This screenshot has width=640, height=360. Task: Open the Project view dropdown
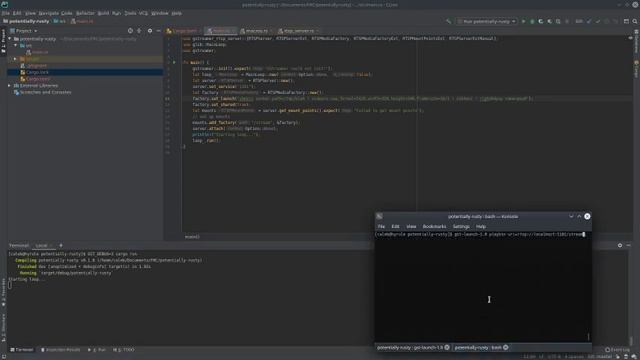(x=24, y=31)
